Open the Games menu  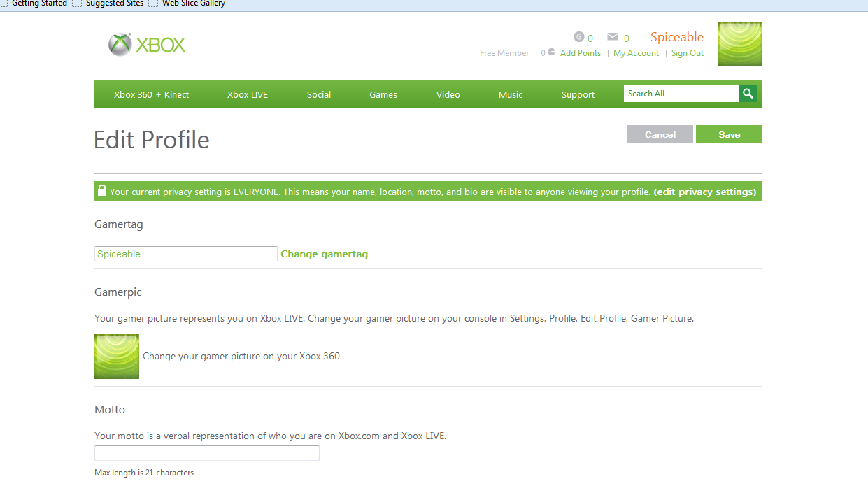click(x=383, y=94)
